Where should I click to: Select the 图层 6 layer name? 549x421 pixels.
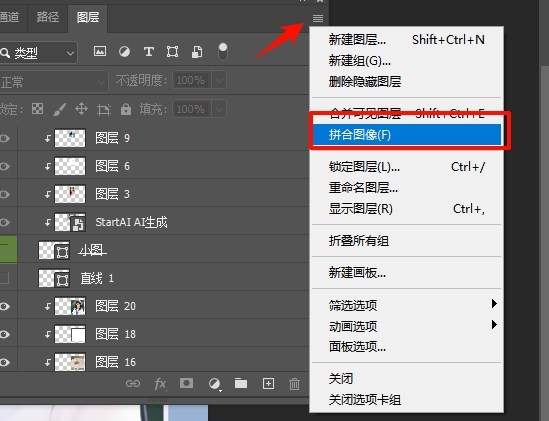113,166
